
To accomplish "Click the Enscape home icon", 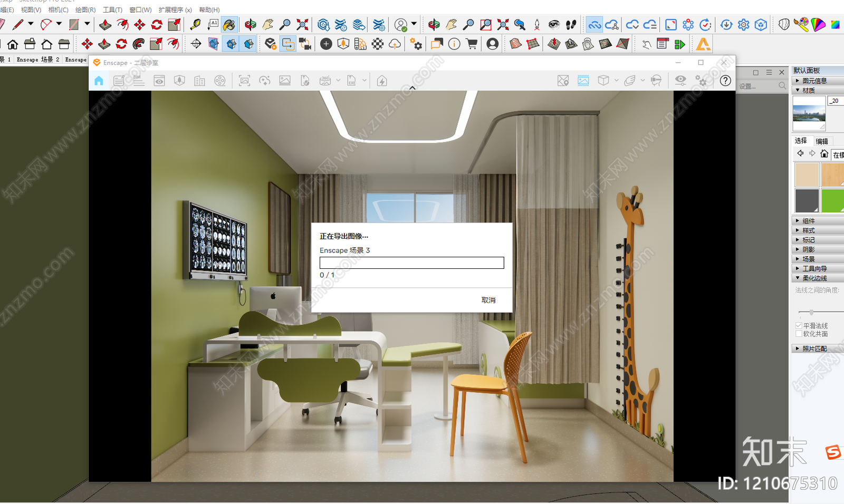I will (99, 81).
